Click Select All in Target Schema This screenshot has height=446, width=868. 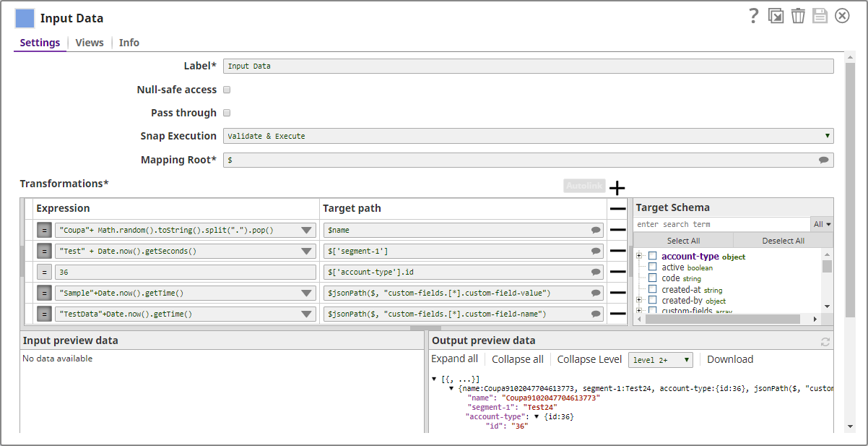click(683, 241)
